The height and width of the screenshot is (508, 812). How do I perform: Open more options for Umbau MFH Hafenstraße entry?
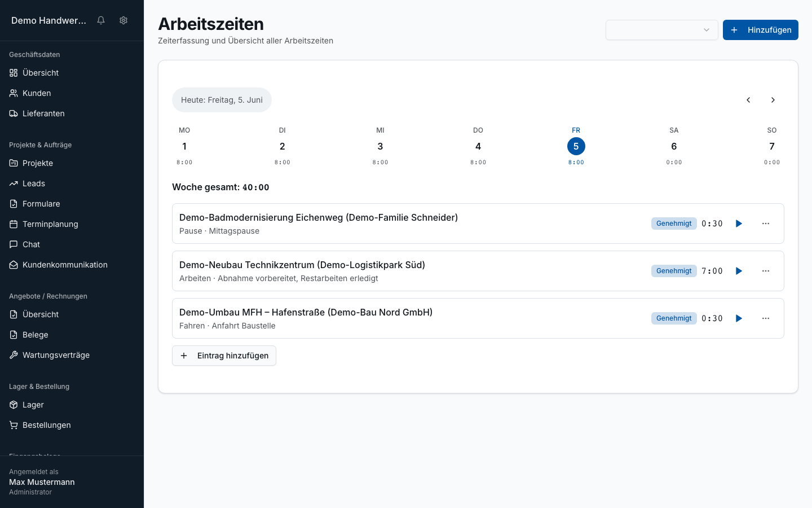tap(766, 318)
